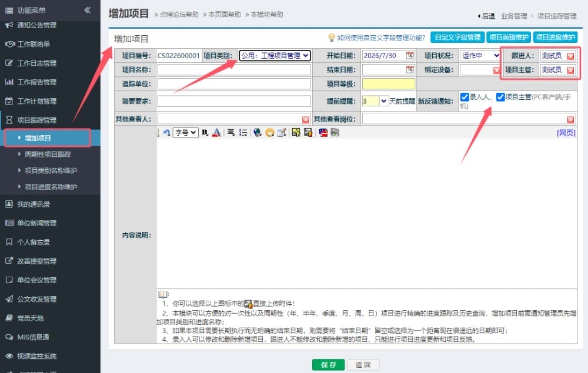Open the font color tool
588x373 pixels.
click(217, 132)
